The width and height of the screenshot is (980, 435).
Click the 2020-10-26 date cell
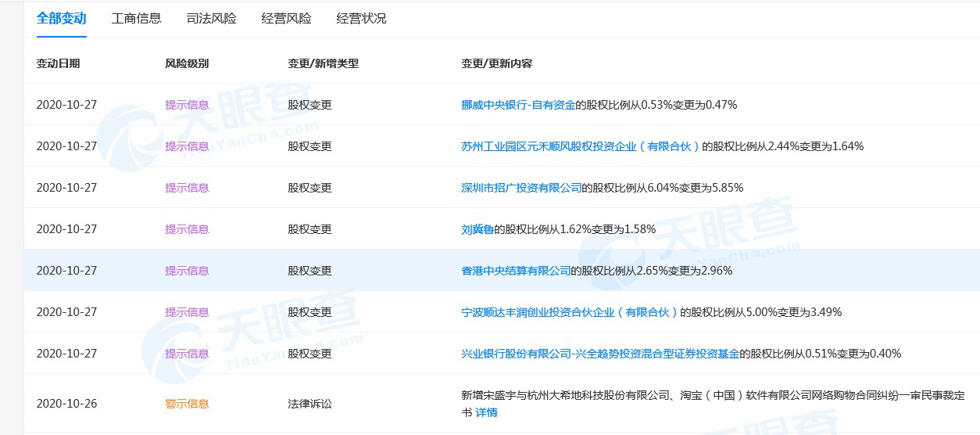click(x=66, y=404)
